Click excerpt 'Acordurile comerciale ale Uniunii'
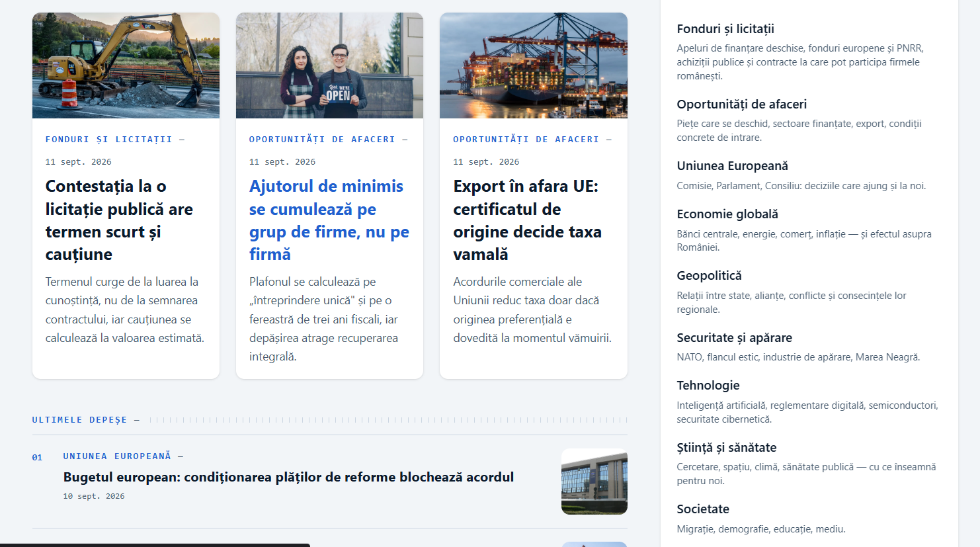This screenshot has width=980, height=547. [x=532, y=310]
